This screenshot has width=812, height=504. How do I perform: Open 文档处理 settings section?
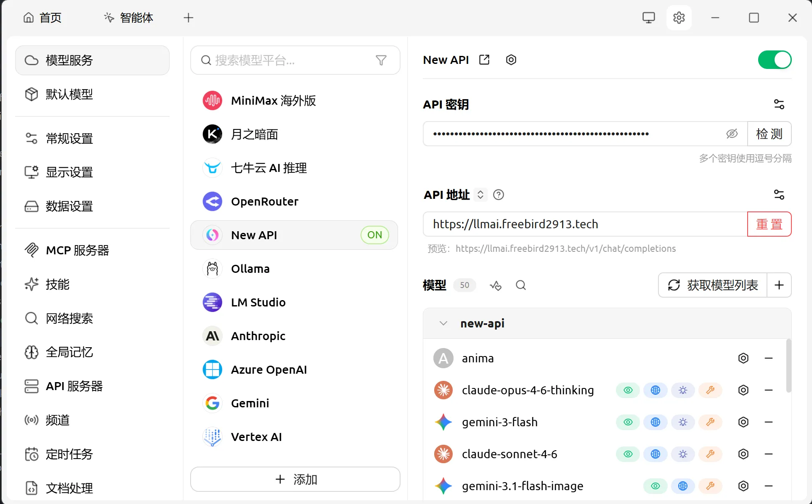click(x=92, y=488)
